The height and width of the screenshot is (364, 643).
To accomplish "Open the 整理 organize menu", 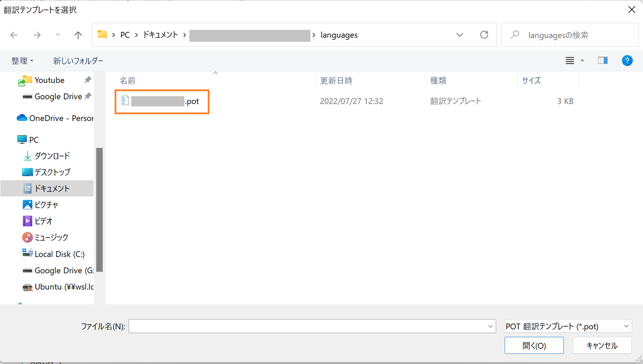I will coord(22,61).
